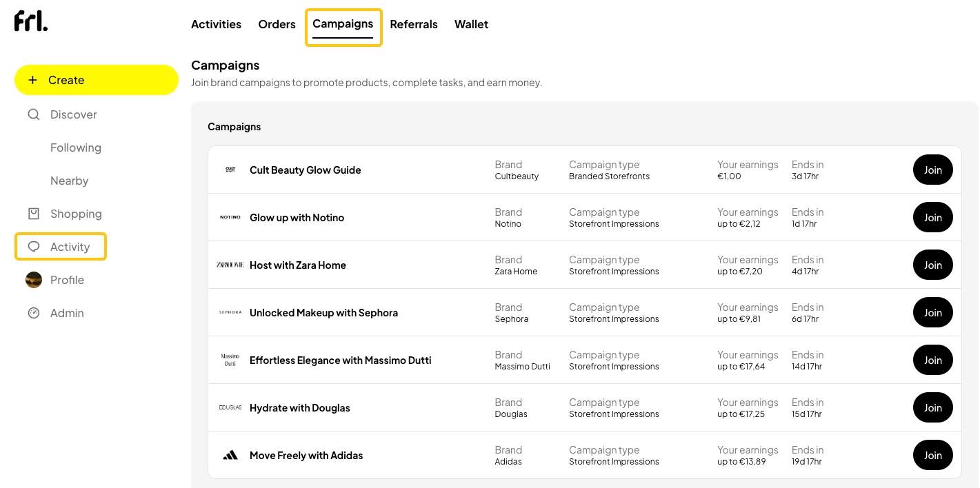This screenshot has height=488, width=980.
Task: Click the Shopping bag icon in sidebar
Action: [x=33, y=214]
